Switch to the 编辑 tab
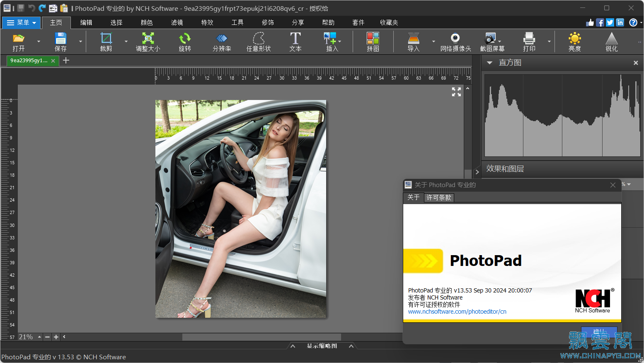Image resolution: width=644 pixels, height=363 pixels. 86,22
